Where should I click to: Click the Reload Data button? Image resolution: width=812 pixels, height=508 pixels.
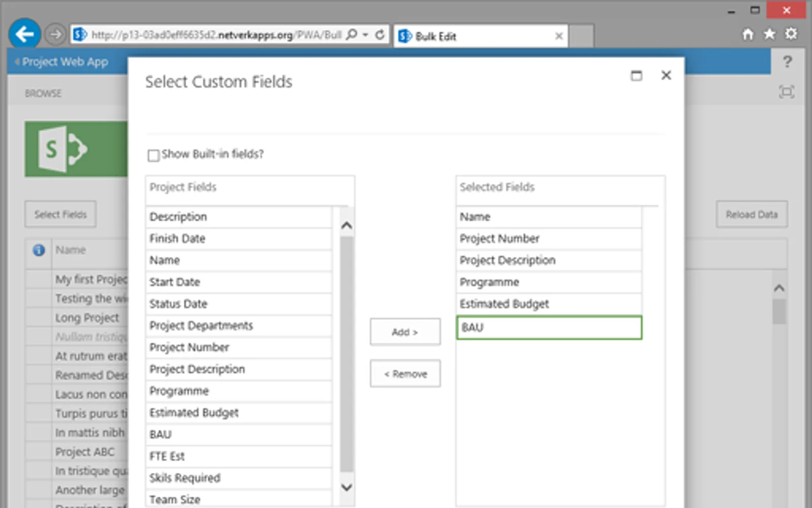(x=752, y=214)
